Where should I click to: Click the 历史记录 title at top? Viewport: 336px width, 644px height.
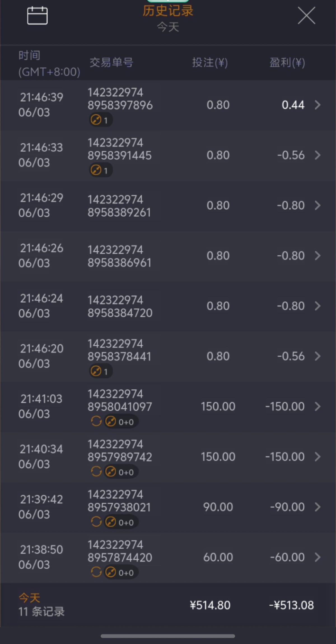(x=168, y=11)
